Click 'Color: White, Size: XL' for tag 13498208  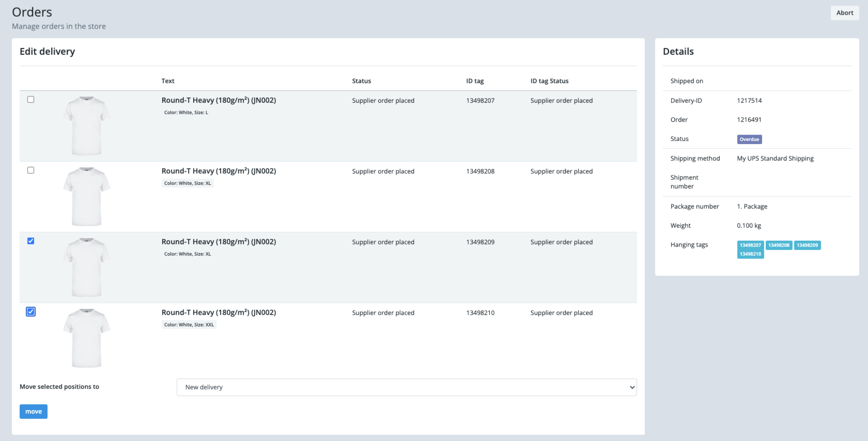point(187,183)
